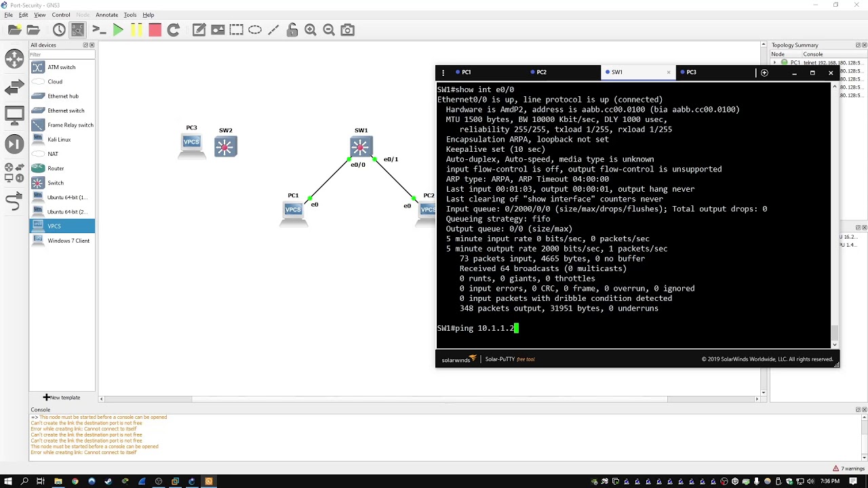Browse routers in device sidebar
This screenshot has width=868, height=488.
pyautogui.click(x=14, y=59)
